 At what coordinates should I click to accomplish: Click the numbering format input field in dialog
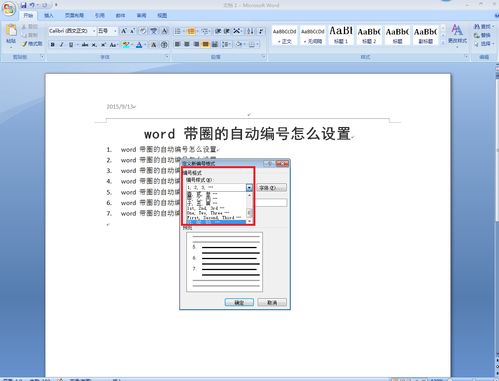[x=271, y=202]
